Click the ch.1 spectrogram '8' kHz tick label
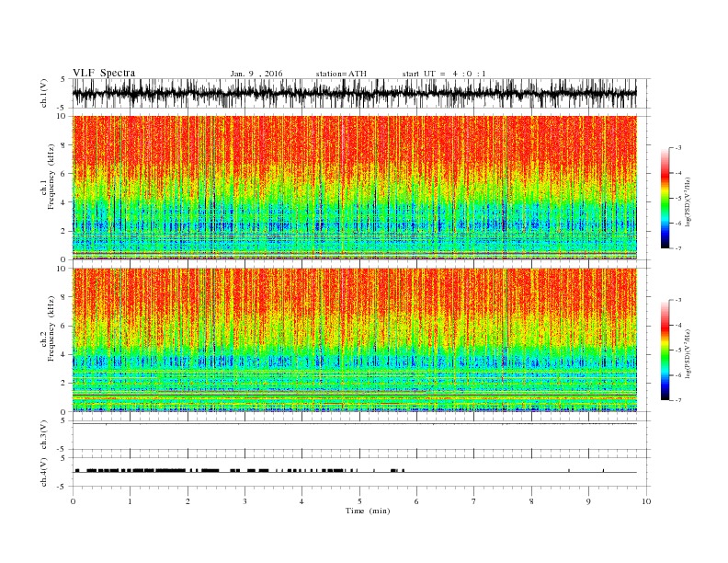728x563 pixels. point(64,145)
